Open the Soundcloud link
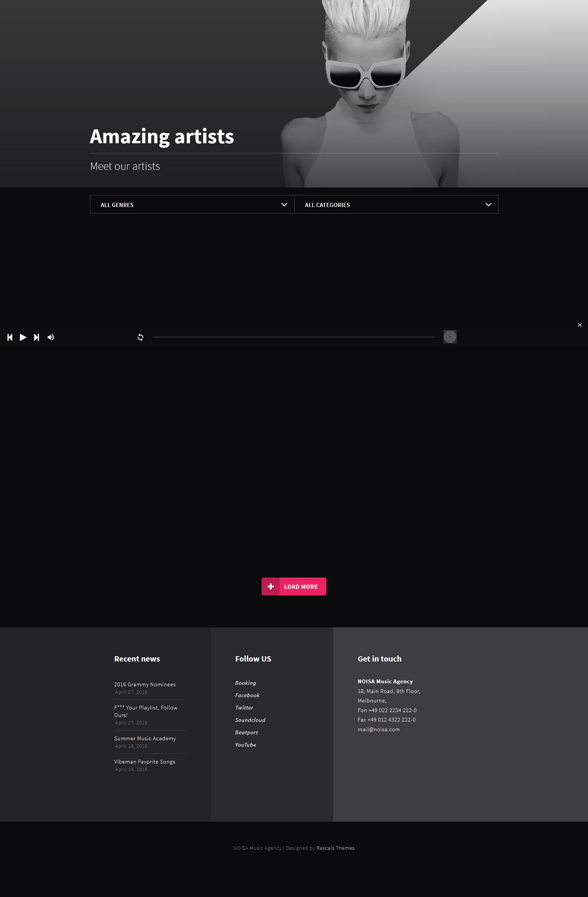Image resolution: width=588 pixels, height=897 pixels. point(250,720)
